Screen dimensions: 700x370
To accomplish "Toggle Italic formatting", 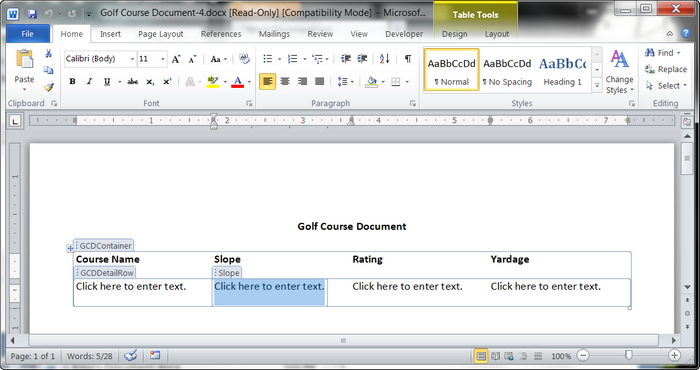I will click(89, 82).
